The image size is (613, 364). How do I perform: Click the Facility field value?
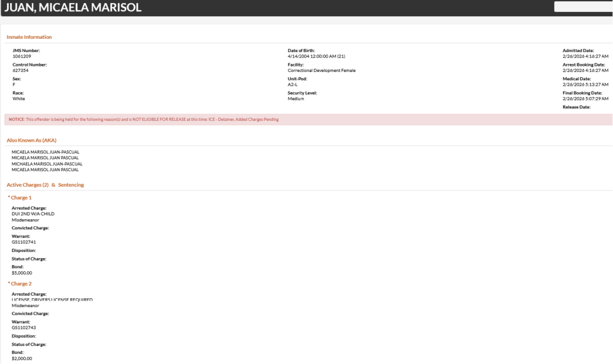[321, 71]
